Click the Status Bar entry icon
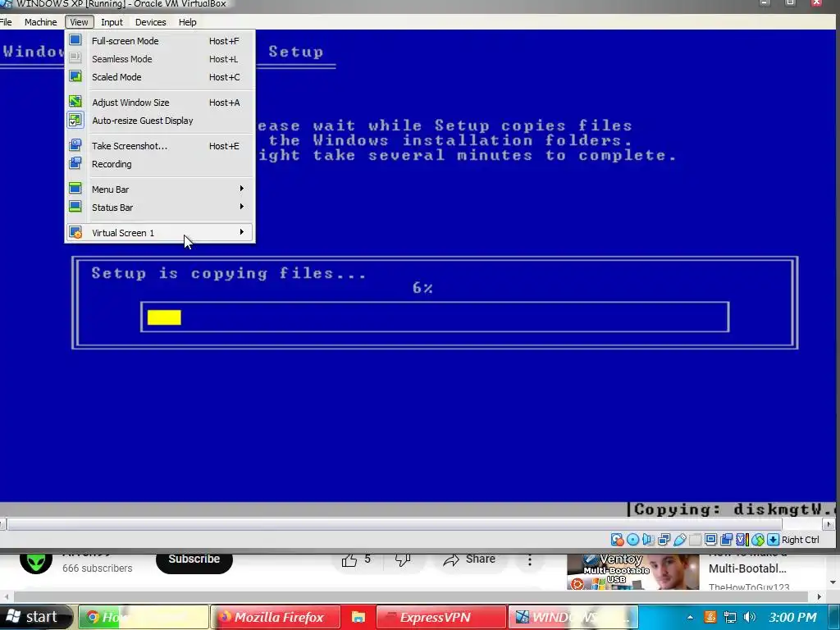 (x=75, y=207)
